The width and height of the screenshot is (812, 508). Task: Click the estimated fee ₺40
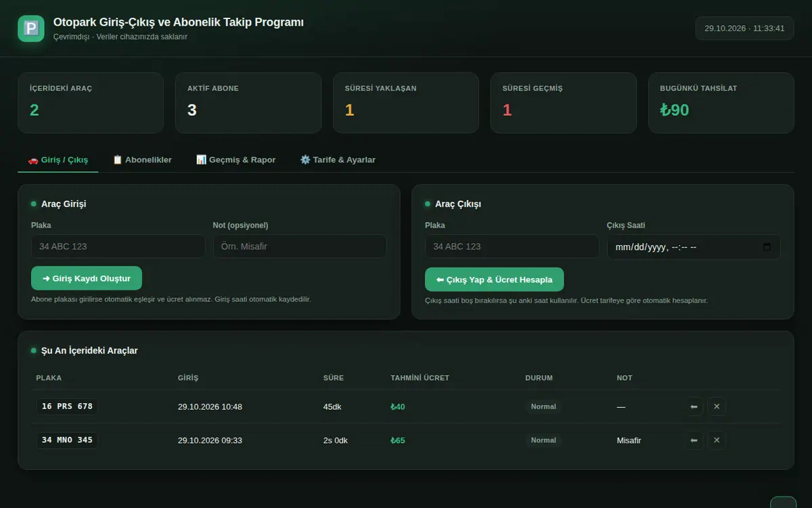tap(398, 407)
